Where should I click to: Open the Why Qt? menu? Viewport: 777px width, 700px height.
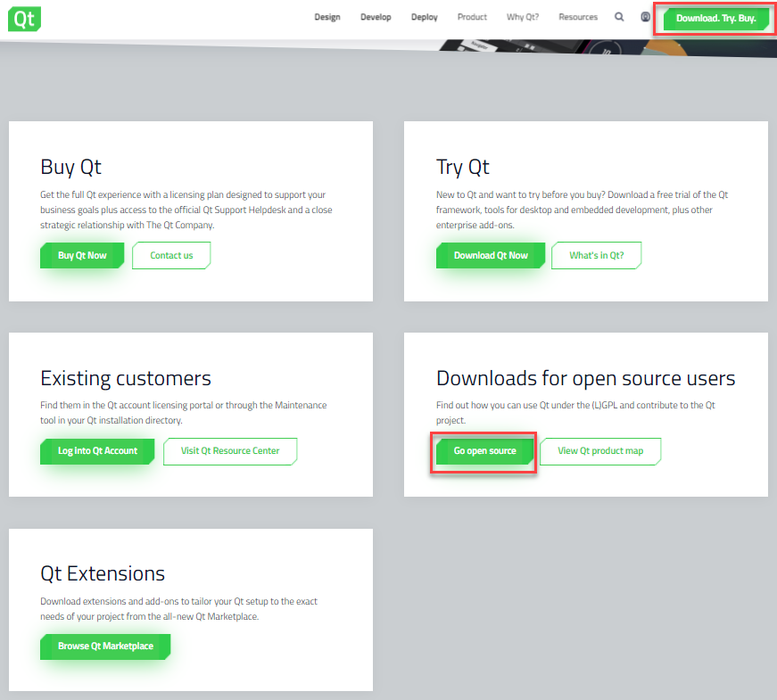click(x=522, y=17)
